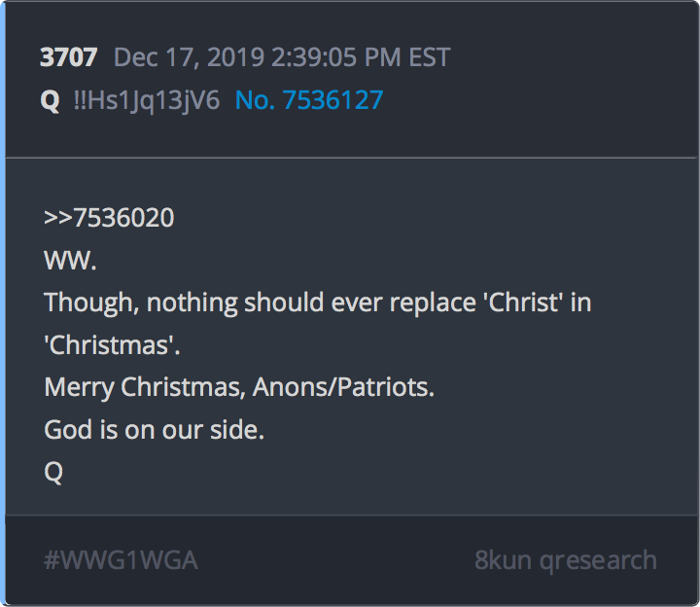Viewport: 700px width, 607px height.
Task: Click the 8kun qresearch board label
Action: tap(565, 560)
